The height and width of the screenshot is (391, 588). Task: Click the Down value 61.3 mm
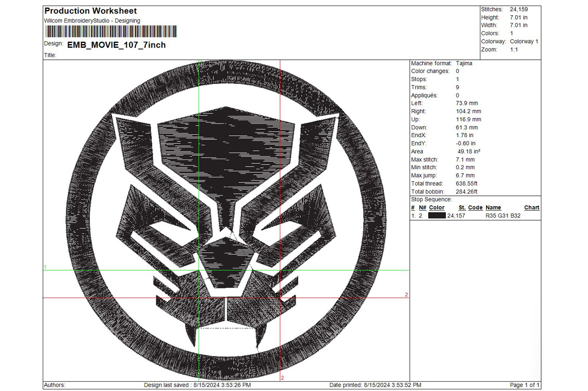point(467,127)
